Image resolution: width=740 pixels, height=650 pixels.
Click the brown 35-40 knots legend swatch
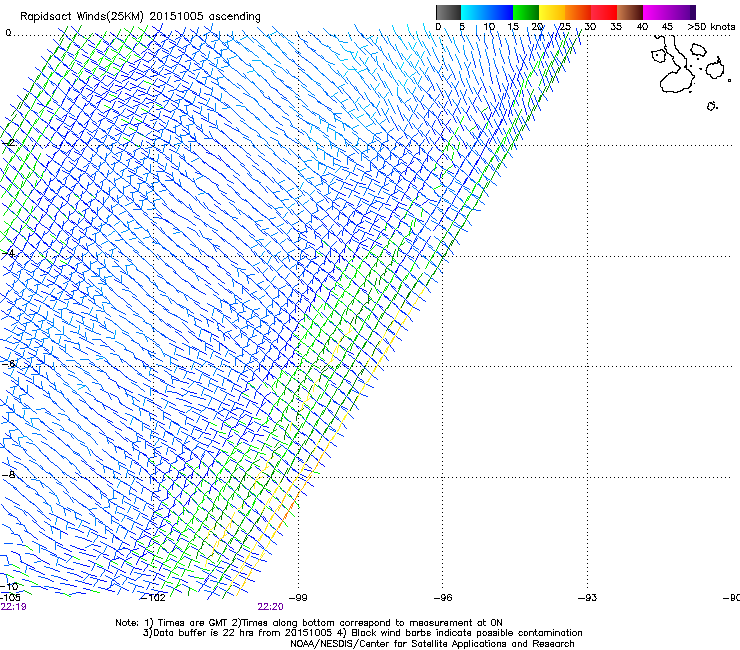tap(630, 12)
